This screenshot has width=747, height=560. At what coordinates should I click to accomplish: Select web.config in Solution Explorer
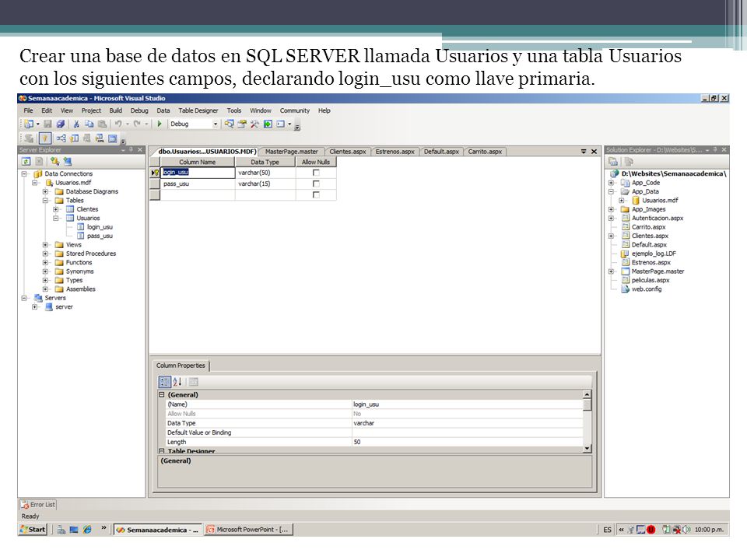647,289
